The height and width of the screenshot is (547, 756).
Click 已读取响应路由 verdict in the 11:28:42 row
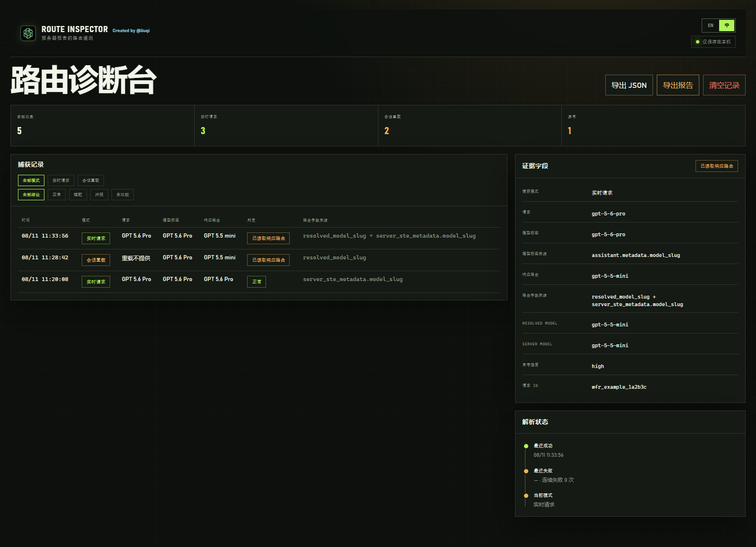268,260
